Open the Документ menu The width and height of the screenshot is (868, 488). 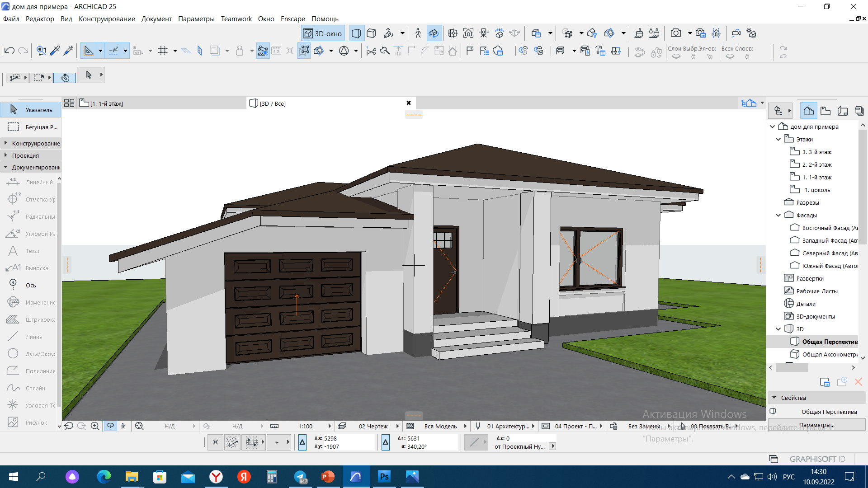tap(156, 19)
